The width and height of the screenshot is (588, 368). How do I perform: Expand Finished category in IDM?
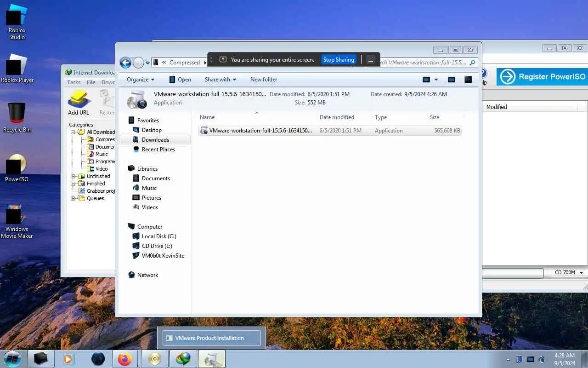[x=73, y=184]
